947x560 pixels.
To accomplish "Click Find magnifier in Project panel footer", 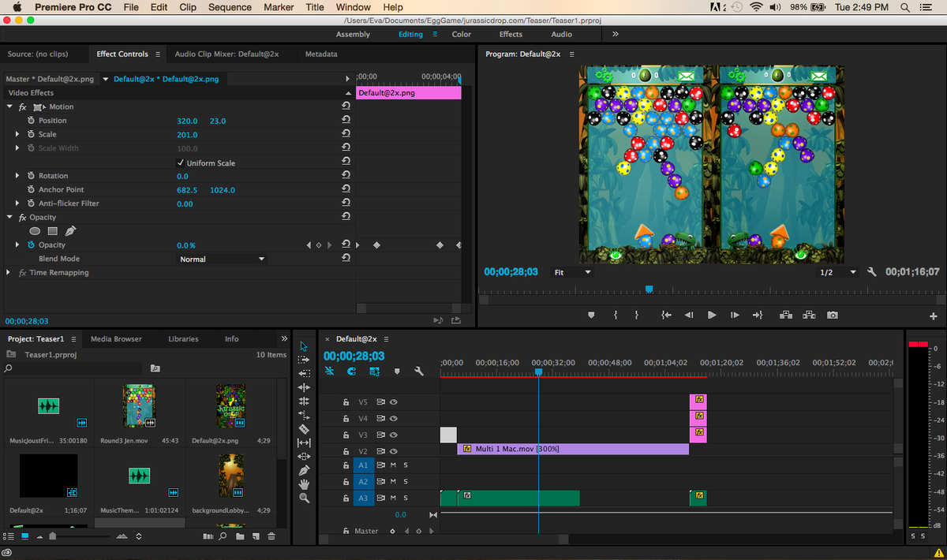I will coord(223,536).
